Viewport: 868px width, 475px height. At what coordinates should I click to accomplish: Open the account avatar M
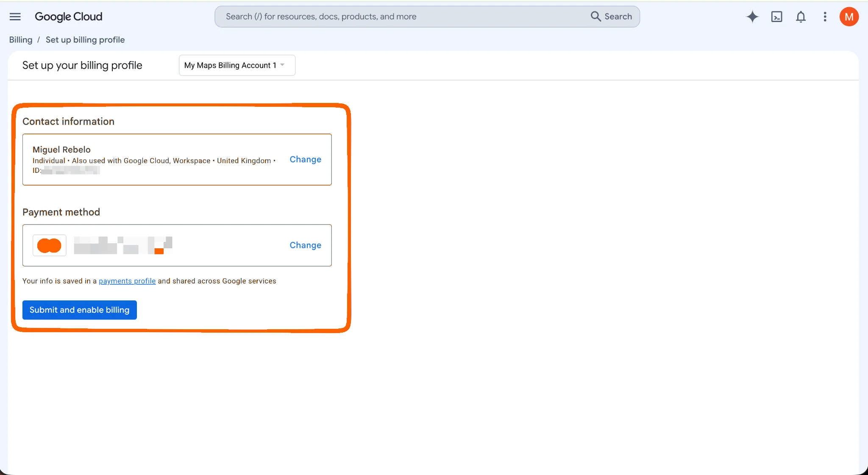coord(849,17)
